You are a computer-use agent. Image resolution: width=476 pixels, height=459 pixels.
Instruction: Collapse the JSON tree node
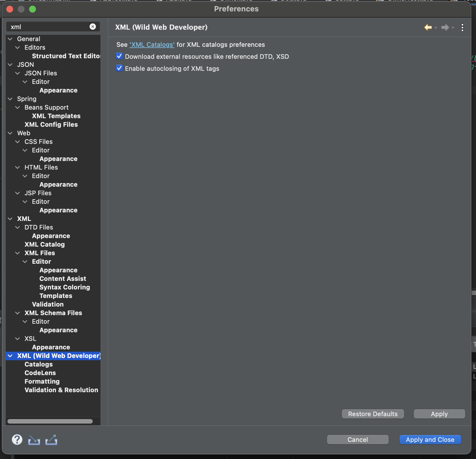10,65
